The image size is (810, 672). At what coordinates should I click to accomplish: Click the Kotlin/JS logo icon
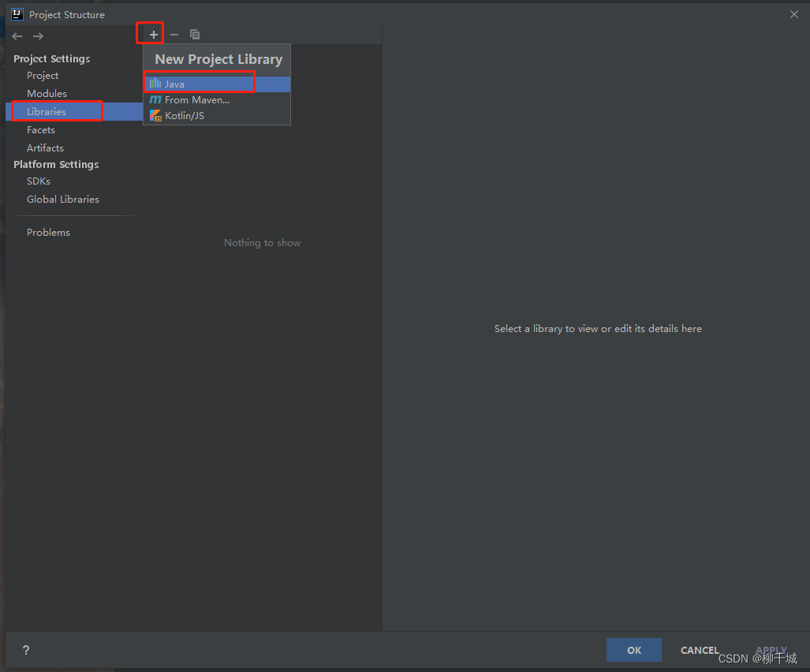(x=155, y=115)
